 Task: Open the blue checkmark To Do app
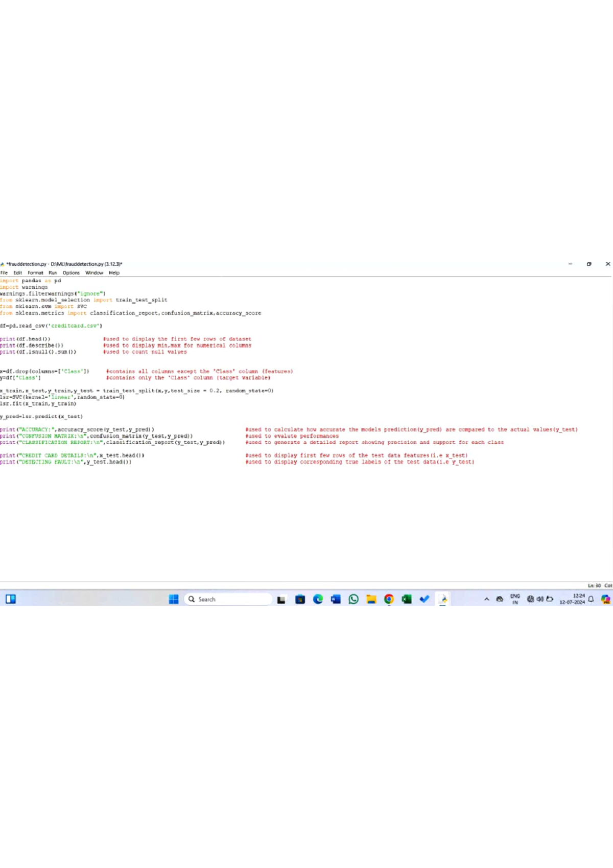coord(425,599)
